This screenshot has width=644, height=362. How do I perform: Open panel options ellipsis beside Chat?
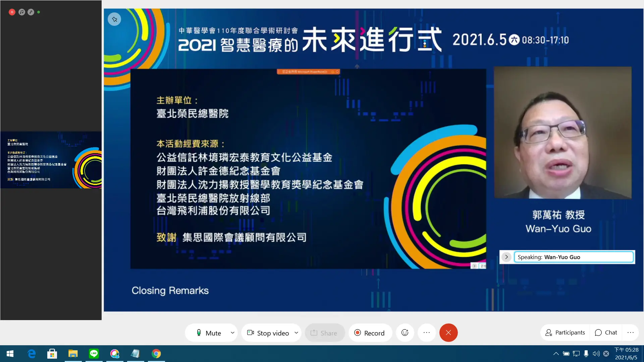click(x=631, y=333)
